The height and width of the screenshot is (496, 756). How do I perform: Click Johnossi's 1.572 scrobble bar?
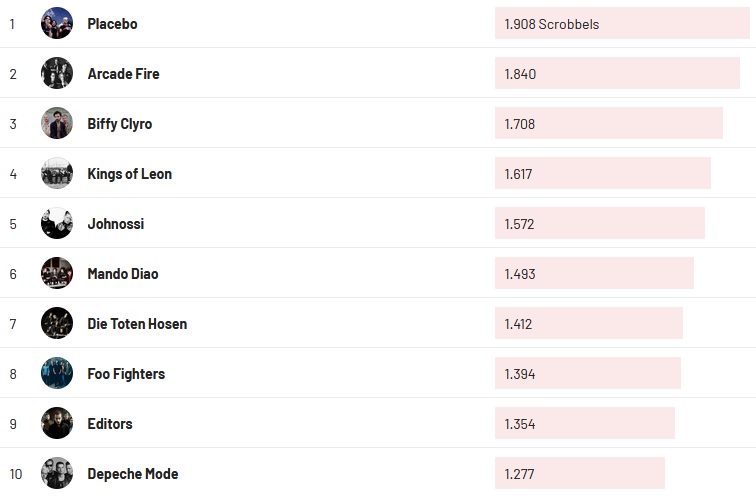pos(599,223)
